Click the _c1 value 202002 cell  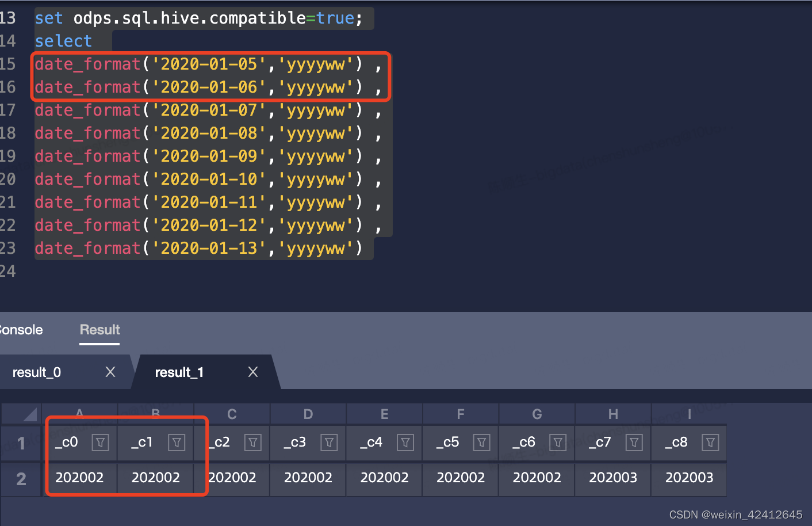click(x=156, y=478)
